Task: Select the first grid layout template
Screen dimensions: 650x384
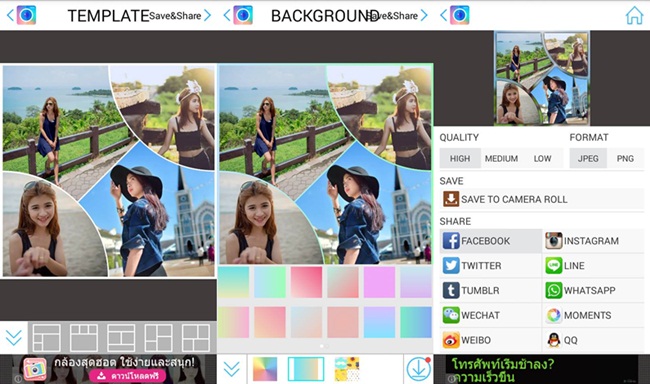Action: [46, 338]
